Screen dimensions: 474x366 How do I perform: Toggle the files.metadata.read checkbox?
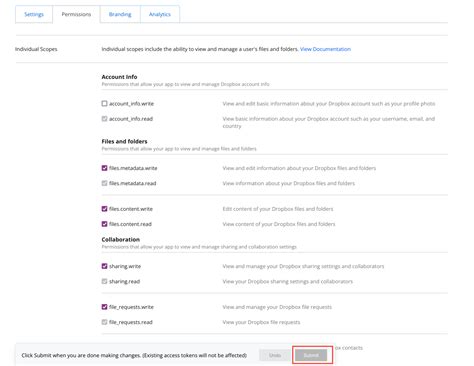(104, 183)
